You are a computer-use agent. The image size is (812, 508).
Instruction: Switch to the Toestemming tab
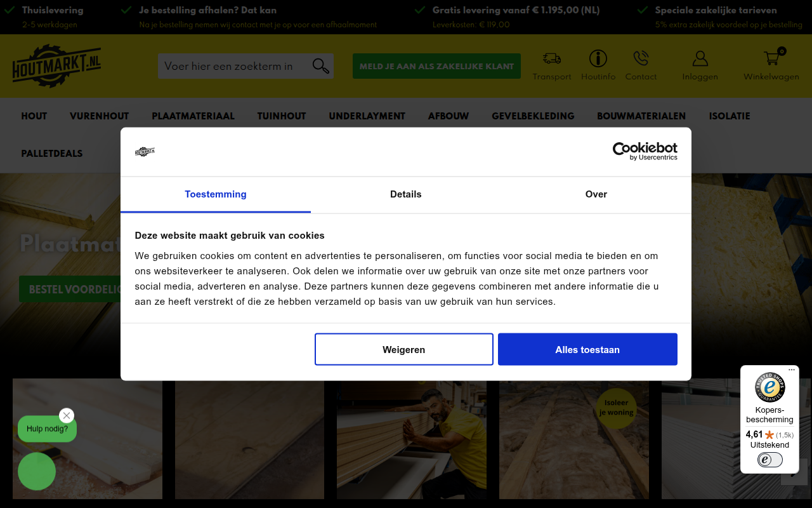(216, 194)
